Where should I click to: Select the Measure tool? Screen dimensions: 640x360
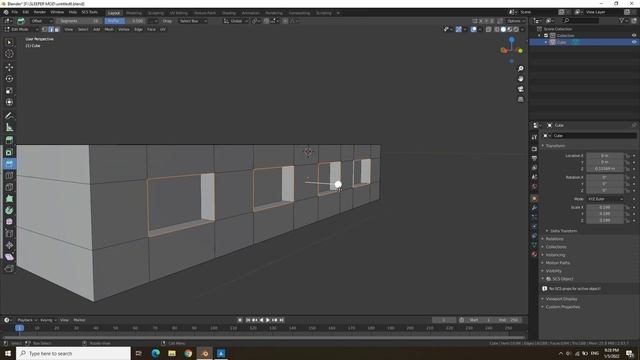9,128
